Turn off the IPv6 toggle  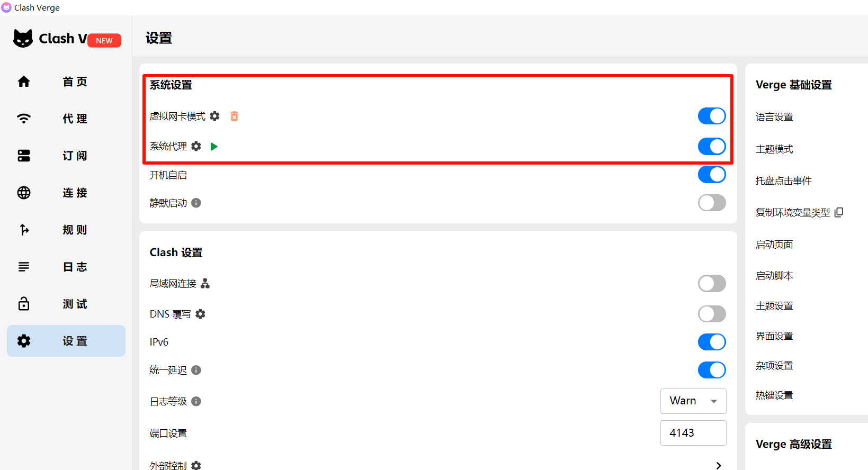tap(711, 342)
